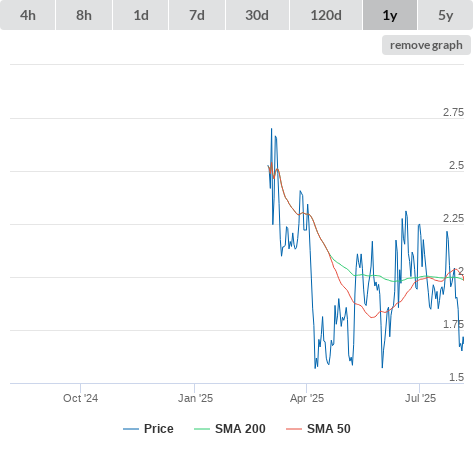The width and height of the screenshot is (474, 455).
Task: Toggle SMA 200 legend entry
Action: (x=240, y=429)
